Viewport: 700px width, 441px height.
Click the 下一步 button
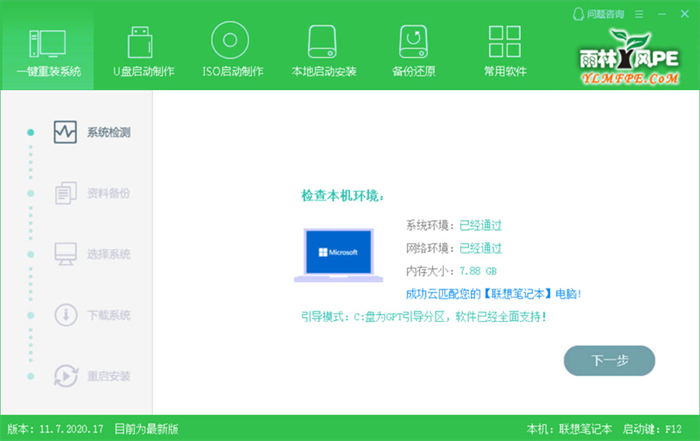tap(609, 360)
